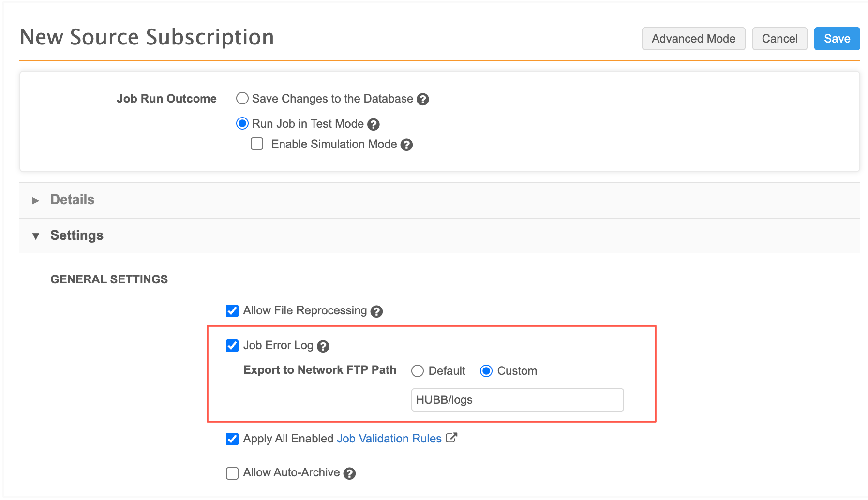This screenshot has height=500, width=868.
Task: Uncheck Allow File Reprocessing
Action: [x=232, y=311]
